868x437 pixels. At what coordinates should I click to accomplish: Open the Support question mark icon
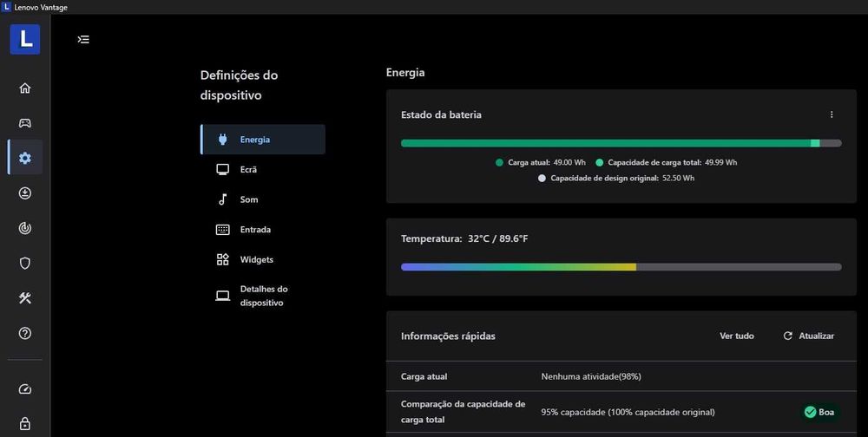(25, 334)
